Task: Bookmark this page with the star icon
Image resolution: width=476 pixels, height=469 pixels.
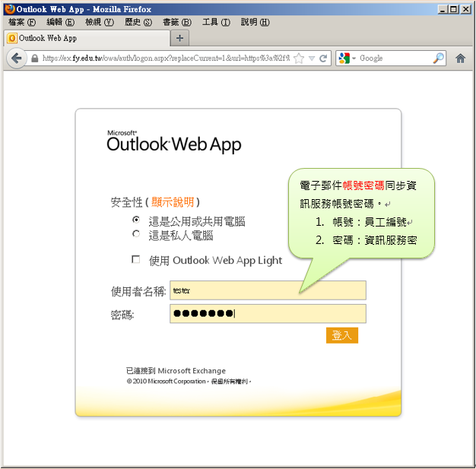Action: [299, 59]
